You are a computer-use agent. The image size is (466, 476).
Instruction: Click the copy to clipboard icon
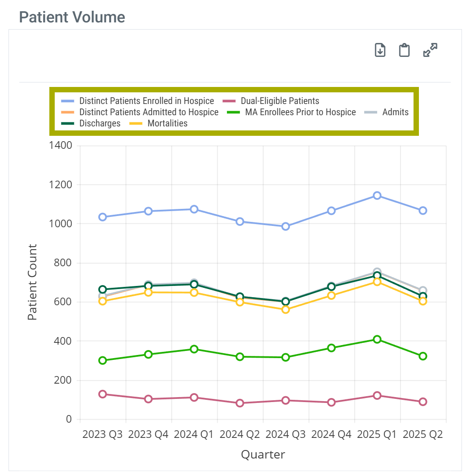pyautogui.click(x=405, y=50)
